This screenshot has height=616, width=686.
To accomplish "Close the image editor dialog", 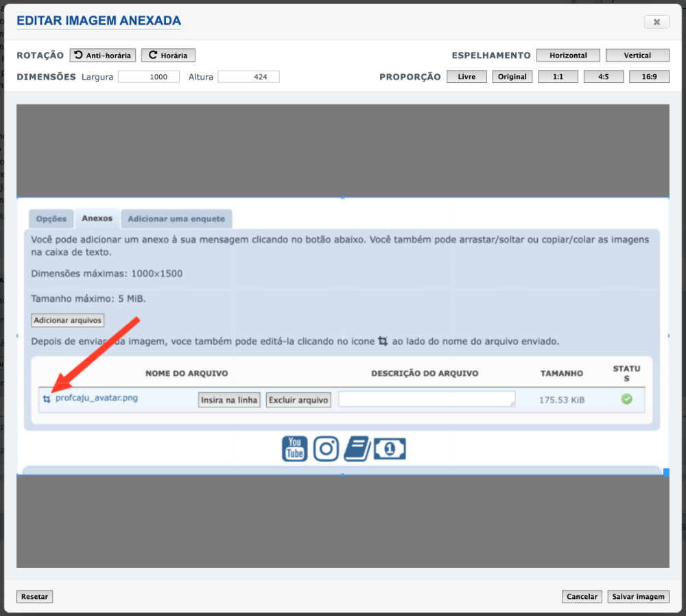I will point(657,22).
